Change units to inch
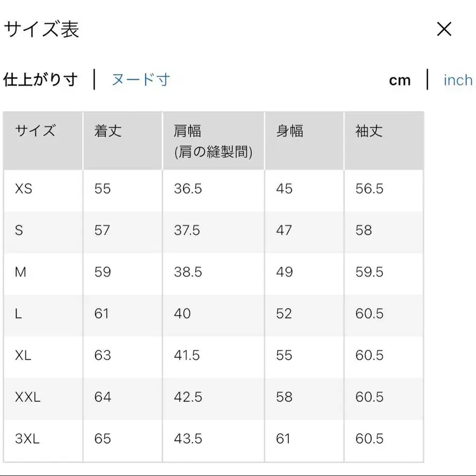Screen dimensions: 476x476 click(457, 79)
